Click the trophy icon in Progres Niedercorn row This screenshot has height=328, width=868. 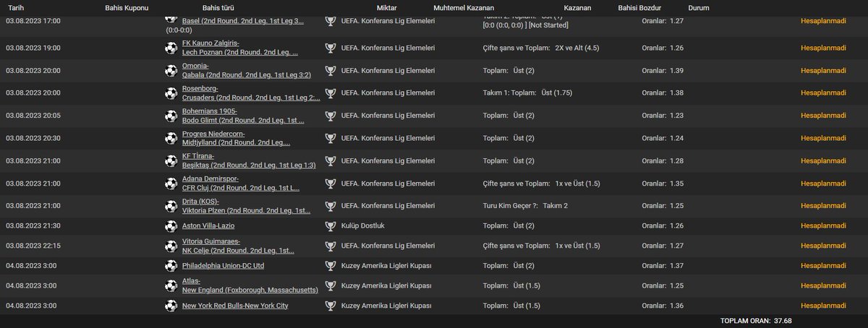[x=331, y=138]
